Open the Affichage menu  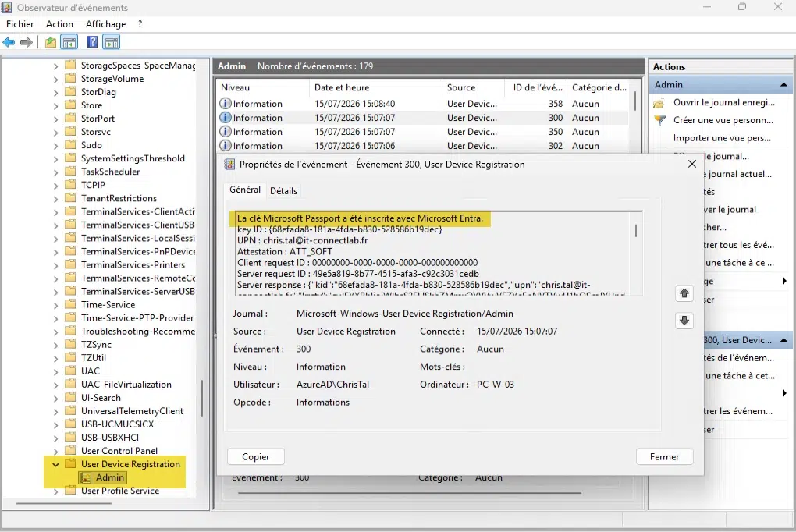(x=105, y=24)
